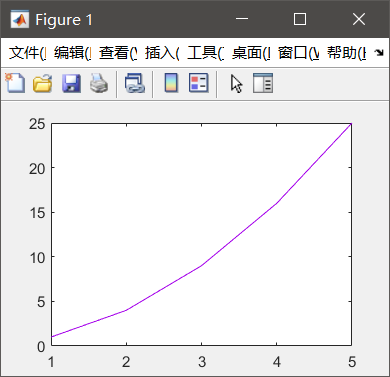Minimize the Figure 1 window
This screenshot has height=377, width=390.
click(x=242, y=19)
